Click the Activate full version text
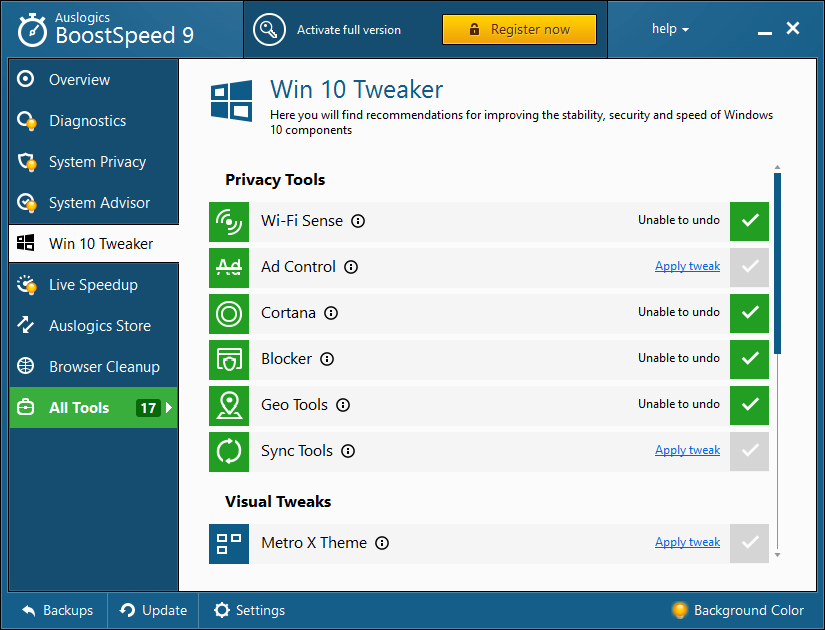The height and width of the screenshot is (630, 825). coord(349,30)
